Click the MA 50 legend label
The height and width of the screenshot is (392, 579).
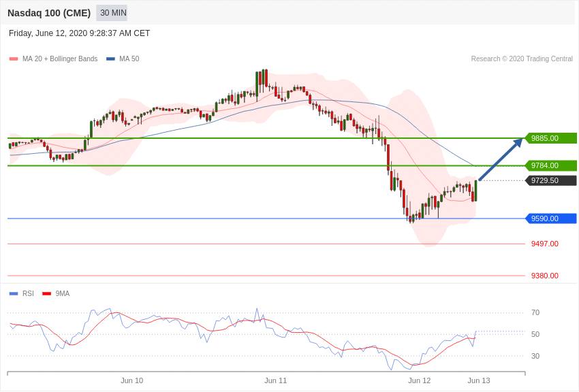[129, 59]
